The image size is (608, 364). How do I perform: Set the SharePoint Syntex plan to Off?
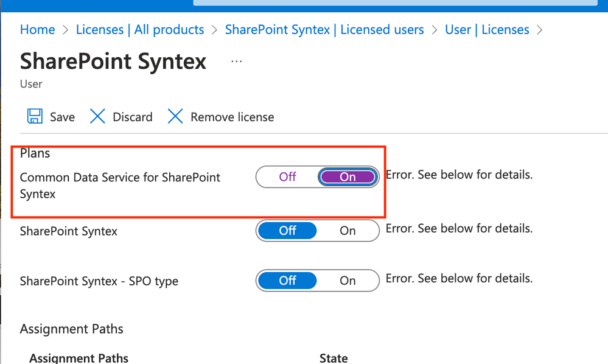pyautogui.click(x=287, y=231)
